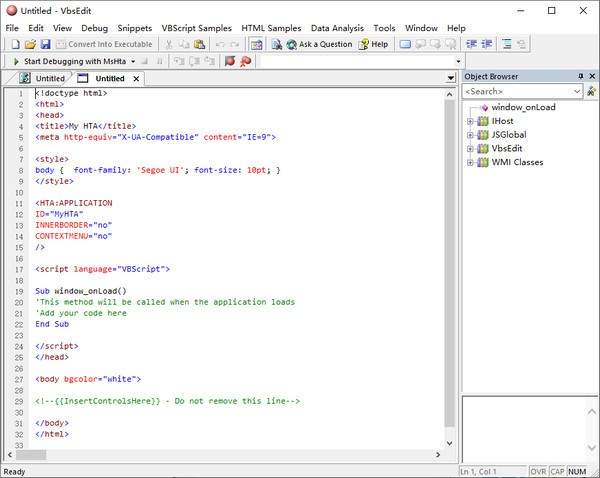The image size is (600, 478).
Task: Pin the Object Browser panel
Action: pos(580,77)
